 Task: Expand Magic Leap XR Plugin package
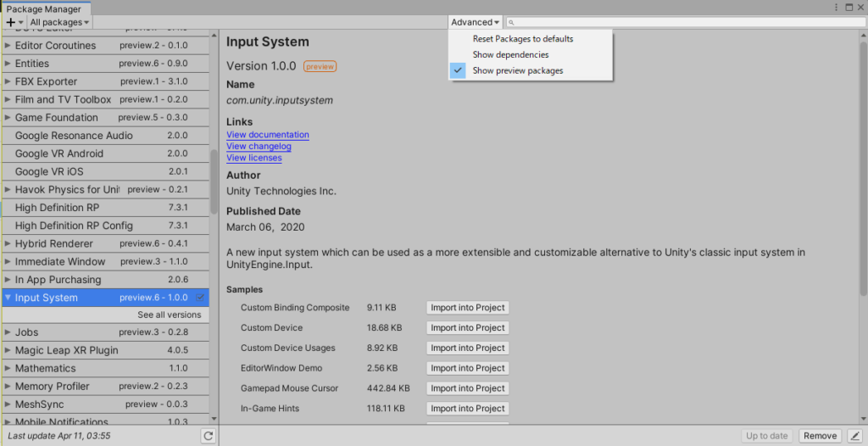[8, 350]
